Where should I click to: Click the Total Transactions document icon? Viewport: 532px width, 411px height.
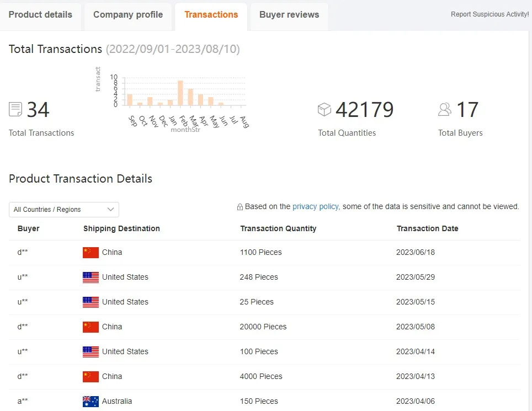click(x=15, y=109)
